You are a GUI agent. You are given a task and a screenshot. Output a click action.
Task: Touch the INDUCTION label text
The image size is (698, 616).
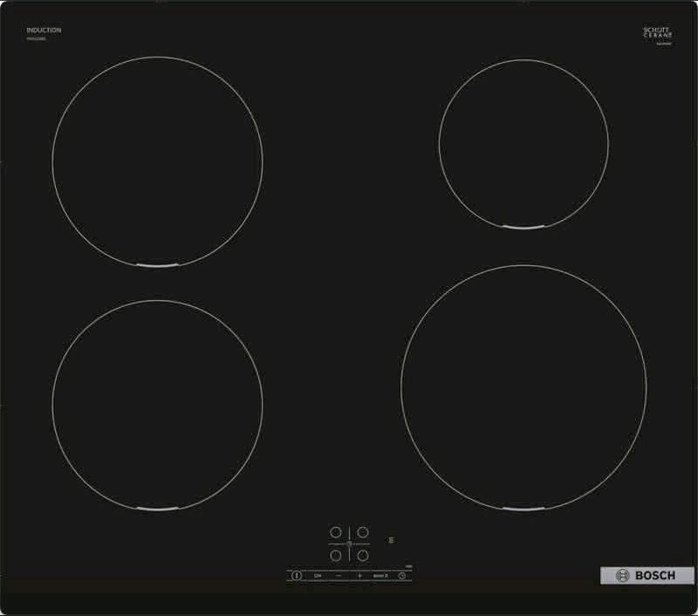(44, 31)
